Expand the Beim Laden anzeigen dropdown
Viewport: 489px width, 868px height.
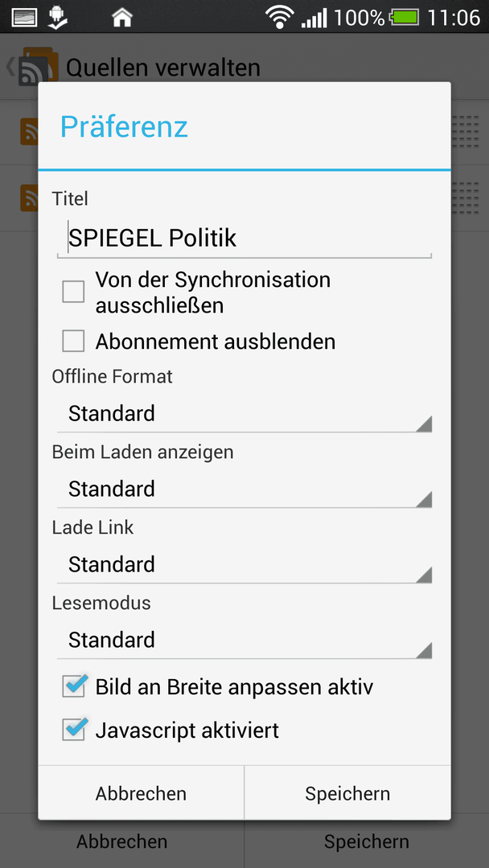tap(244, 489)
